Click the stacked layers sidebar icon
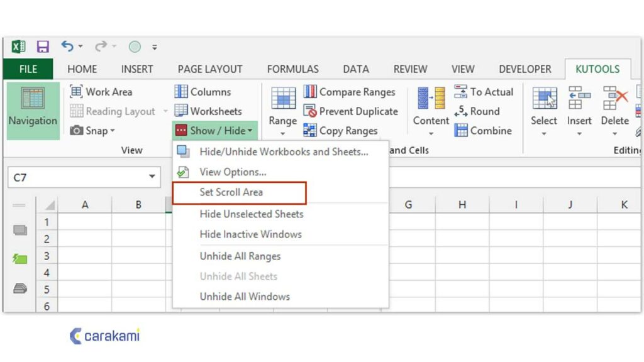 (19, 288)
